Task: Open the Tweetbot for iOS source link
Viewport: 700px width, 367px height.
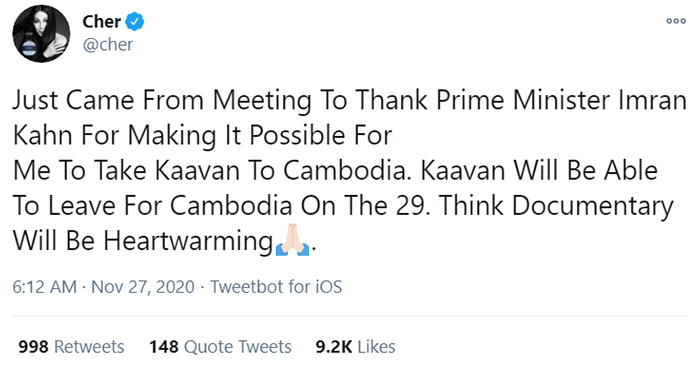Action: (276, 287)
